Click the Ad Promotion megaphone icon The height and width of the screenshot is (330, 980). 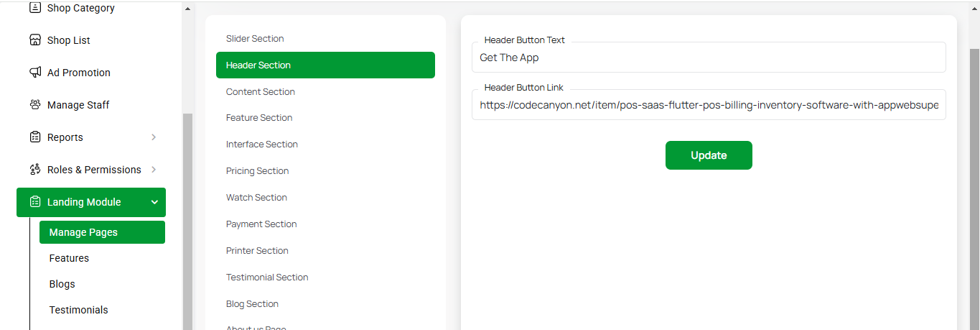pos(35,73)
